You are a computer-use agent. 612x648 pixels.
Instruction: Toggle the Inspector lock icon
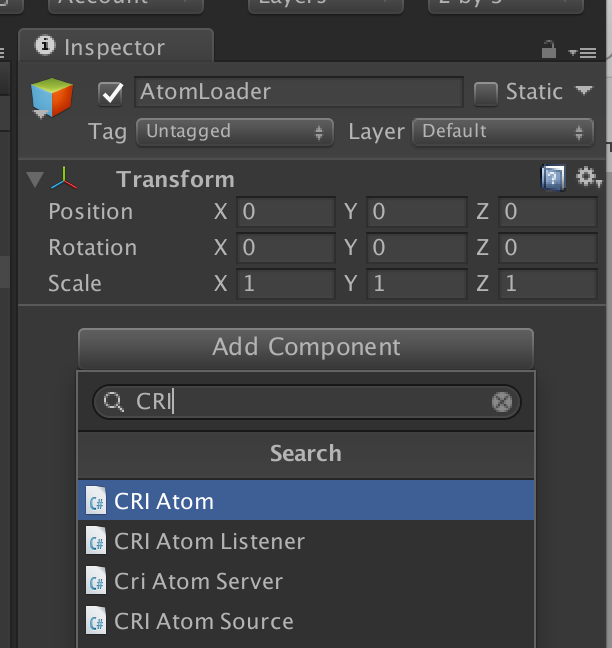pyautogui.click(x=549, y=49)
